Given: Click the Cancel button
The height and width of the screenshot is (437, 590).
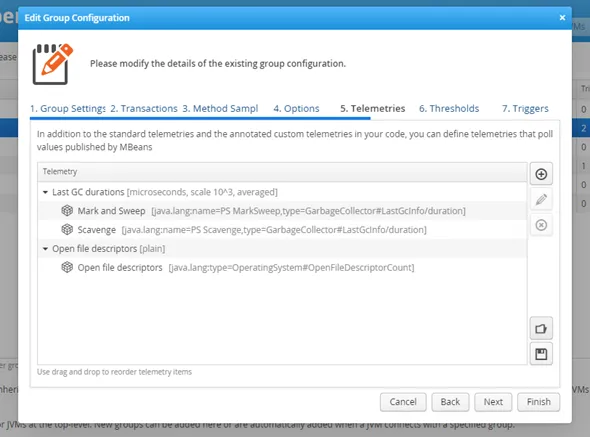Looking at the screenshot, I should [403, 402].
